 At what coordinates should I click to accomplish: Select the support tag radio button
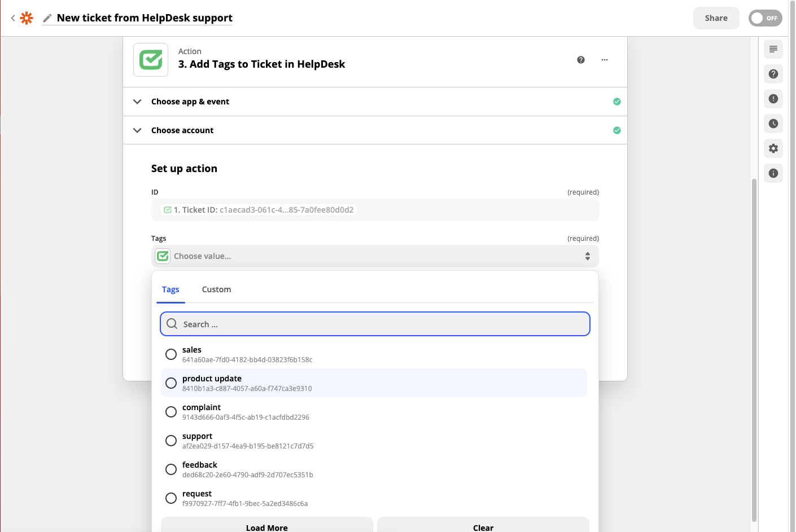pos(171,441)
